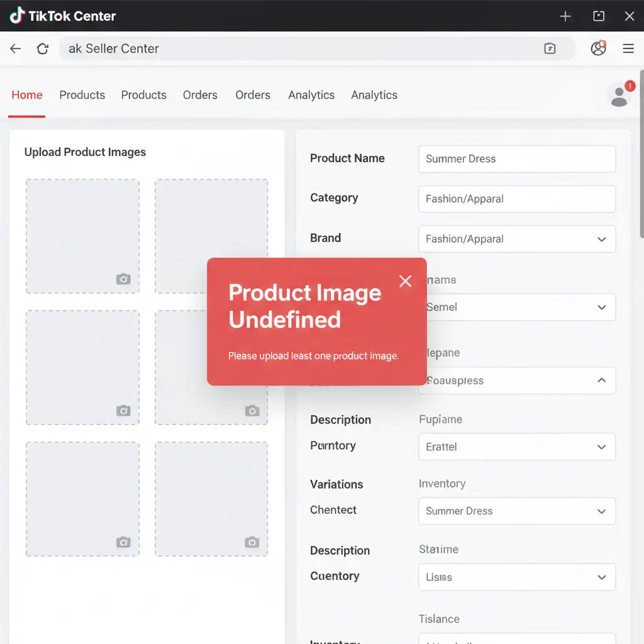Open the leftmost Products tab

(x=82, y=95)
